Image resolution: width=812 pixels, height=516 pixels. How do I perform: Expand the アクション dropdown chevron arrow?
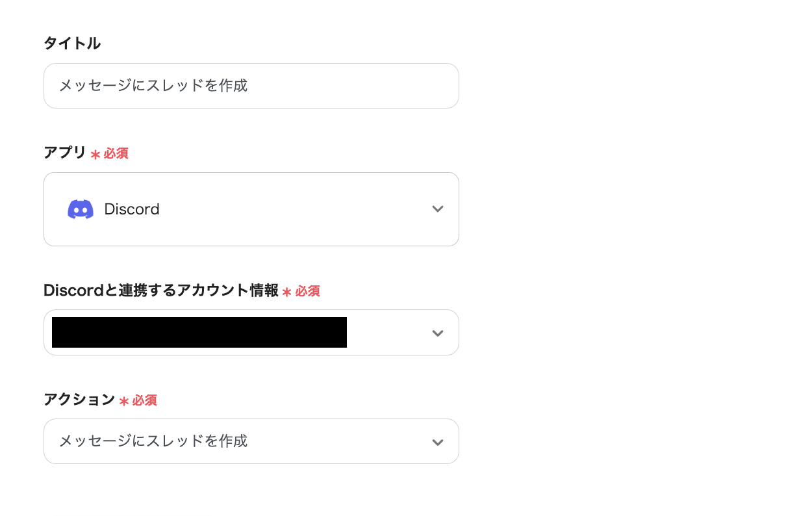(438, 442)
